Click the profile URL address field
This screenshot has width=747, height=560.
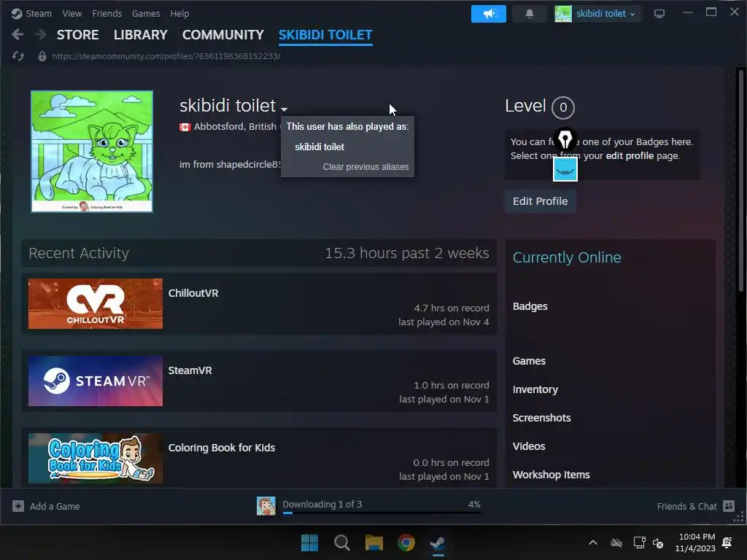(x=166, y=56)
